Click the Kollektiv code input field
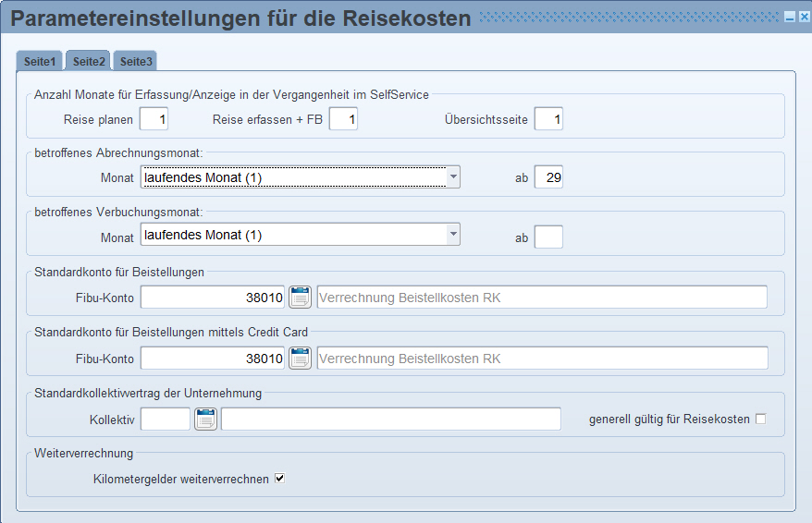The width and height of the screenshot is (812, 523). (x=165, y=420)
